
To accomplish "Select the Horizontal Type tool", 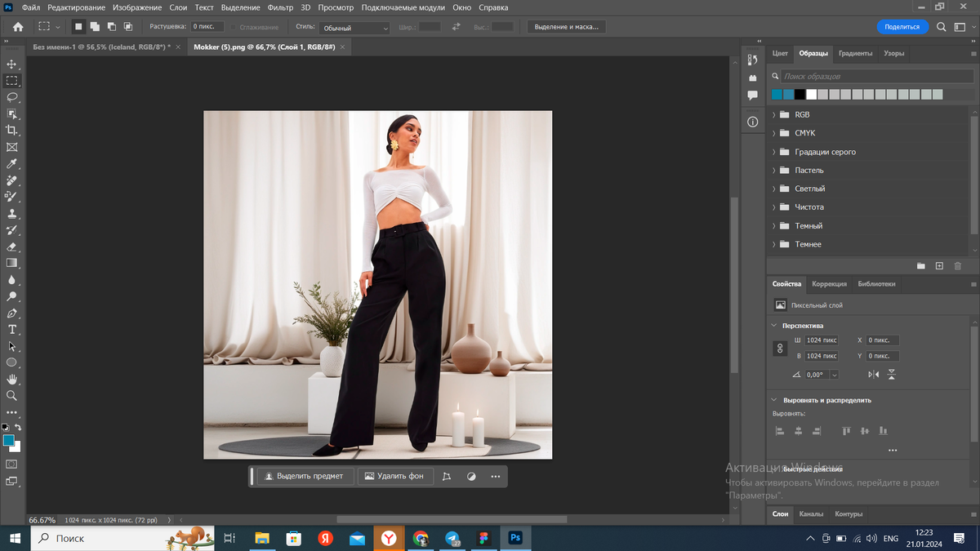I will click(x=11, y=330).
